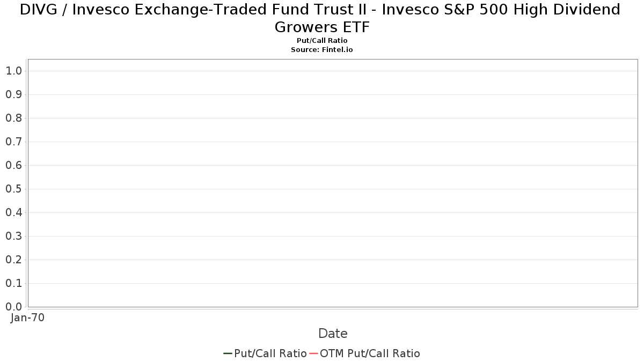
Task: Click the Put/Call Ratio subtitle
Action: click(322, 41)
